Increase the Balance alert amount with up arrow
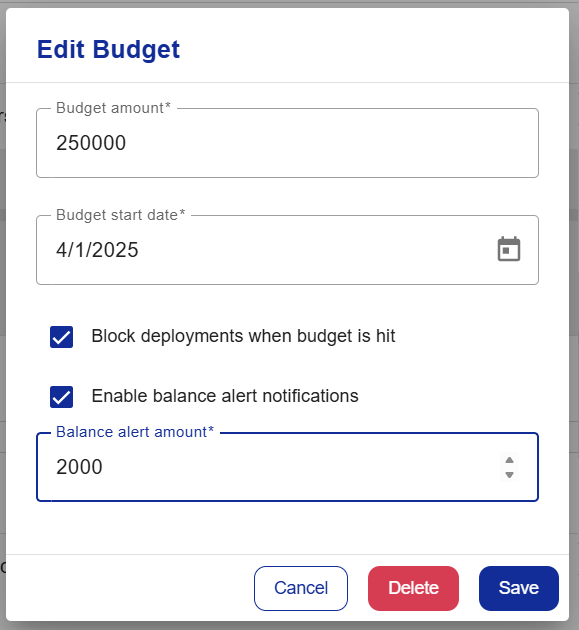The image size is (579, 630). (x=509, y=460)
